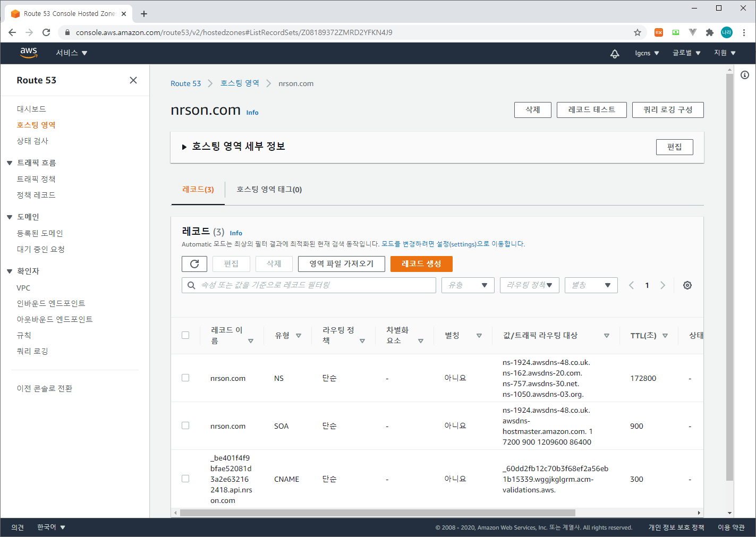This screenshot has height=537, width=756.
Task: Select the CNAME record checkbox
Action: click(x=185, y=479)
